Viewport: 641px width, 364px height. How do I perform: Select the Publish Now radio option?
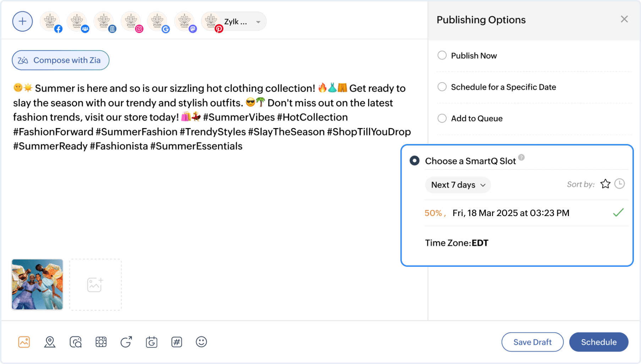[x=442, y=55]
